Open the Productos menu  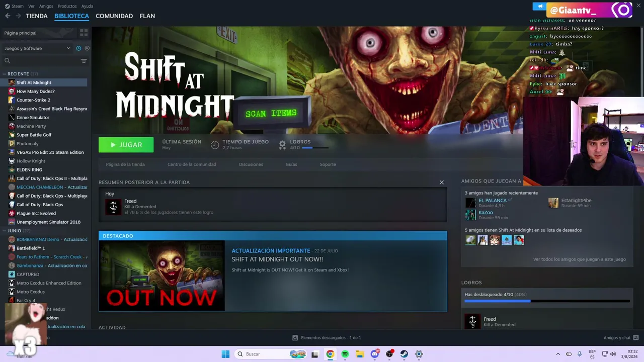click(x=67, y=6)
